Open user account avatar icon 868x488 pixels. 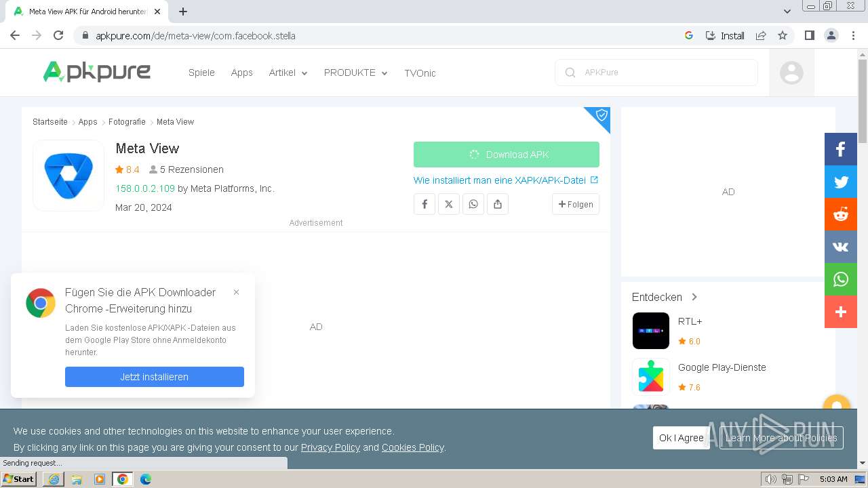coord(791,73)
